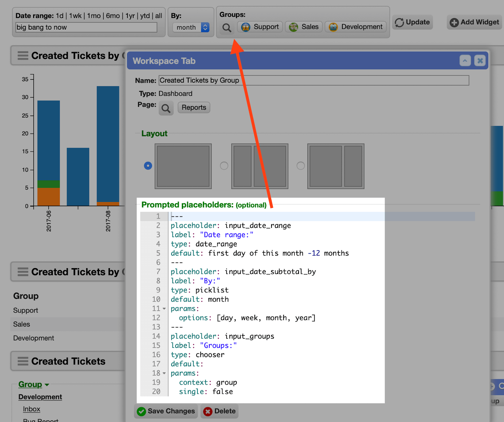The height and width of the screenshot is (422, 504).
Task: Click the green segment of 2017-06 bar
Action: point(49,184)
